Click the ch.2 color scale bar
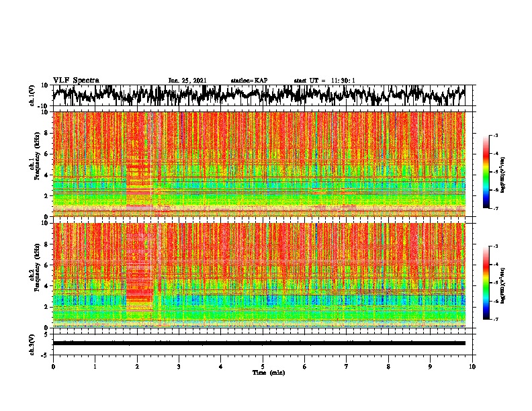Screen dimensions: 532x411 [x=486, y=283]
